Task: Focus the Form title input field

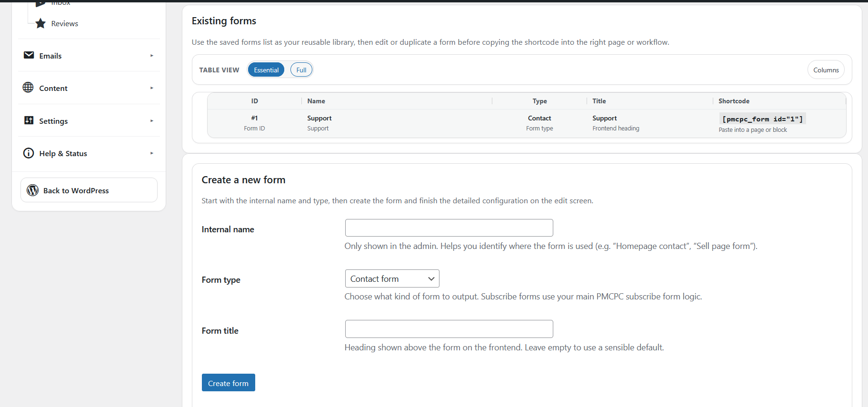Action: click(449, 329)
